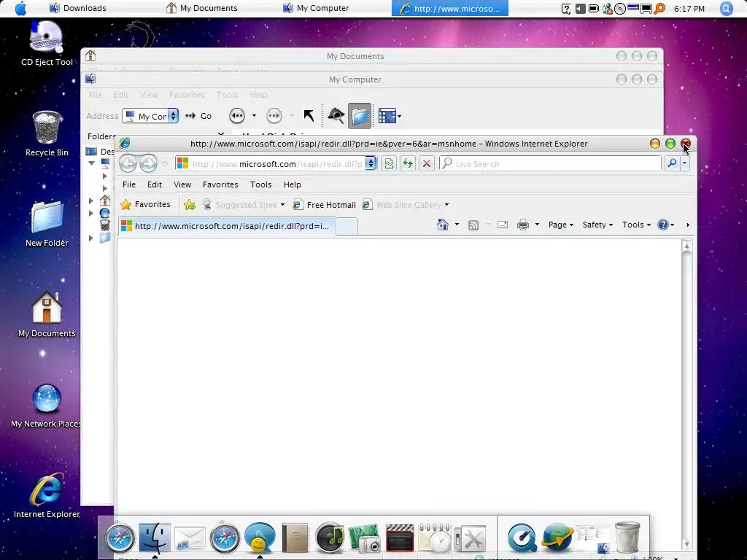Click the IE address bar URL field

pyautogui.click(x=271, y=164)
